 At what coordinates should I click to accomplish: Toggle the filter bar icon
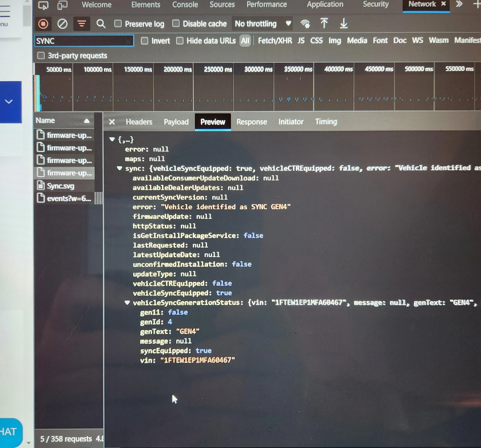point(82,24)
